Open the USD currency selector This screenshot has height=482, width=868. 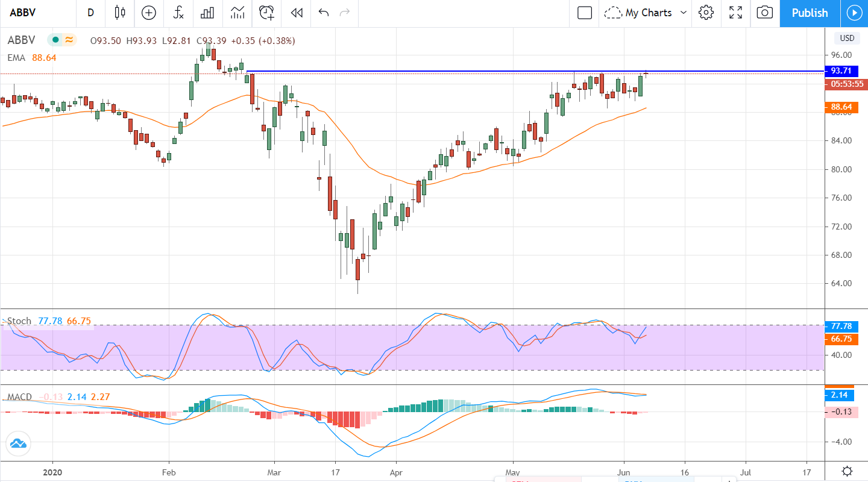pyautogui.click(x=847, y=39)
